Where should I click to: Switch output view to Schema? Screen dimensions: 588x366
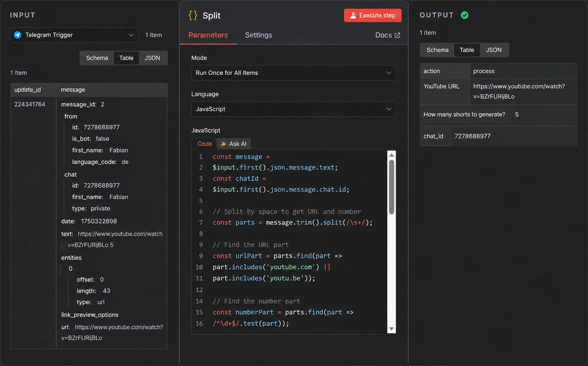point(437,50)
